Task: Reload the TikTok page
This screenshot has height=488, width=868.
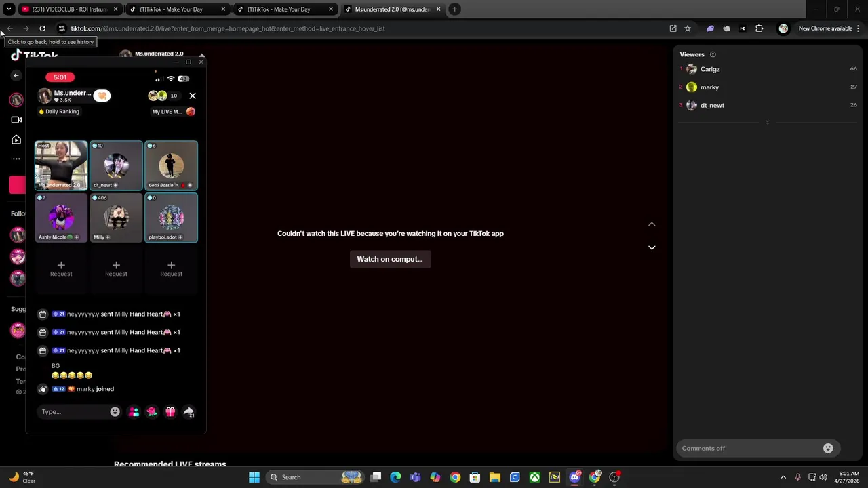Action: pos(42,28)
